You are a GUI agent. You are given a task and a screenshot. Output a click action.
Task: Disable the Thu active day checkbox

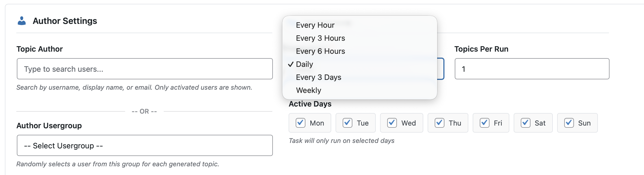pos(440,123)
